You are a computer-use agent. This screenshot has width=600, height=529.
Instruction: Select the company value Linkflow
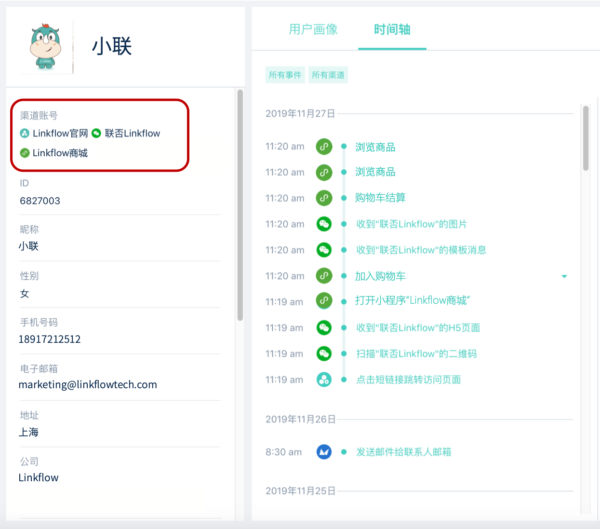(x=38, y=478)
